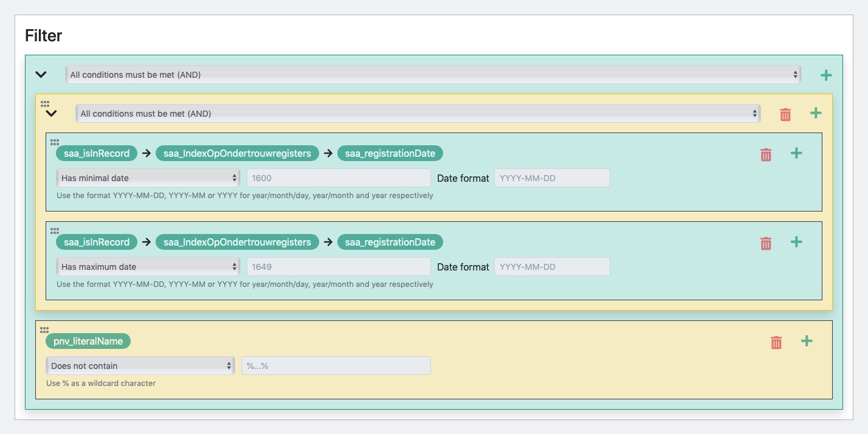Screen dimensions: 868x434
Task: Add rule next to minimal date filter
Action: tap(796, 153)
